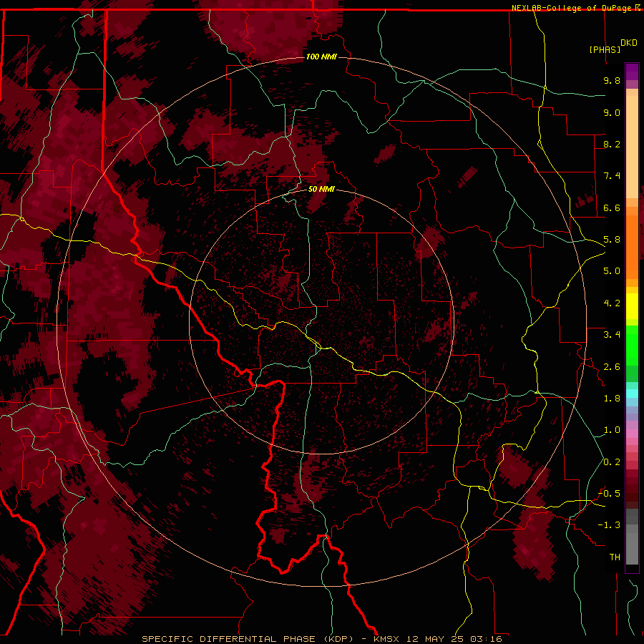Click the [PHAS] units label

click(605, 49)
